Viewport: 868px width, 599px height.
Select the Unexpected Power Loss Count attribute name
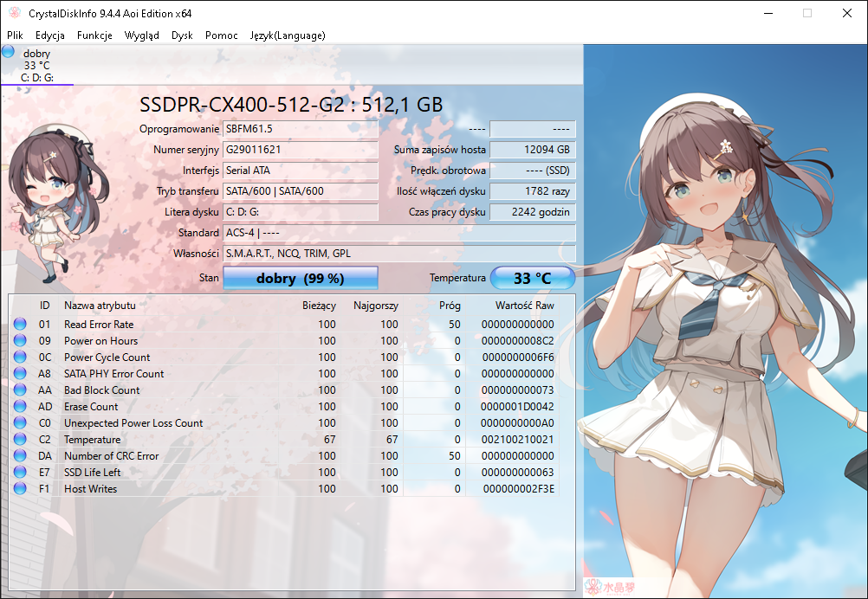pyautogui.click(x=133, y=423)
